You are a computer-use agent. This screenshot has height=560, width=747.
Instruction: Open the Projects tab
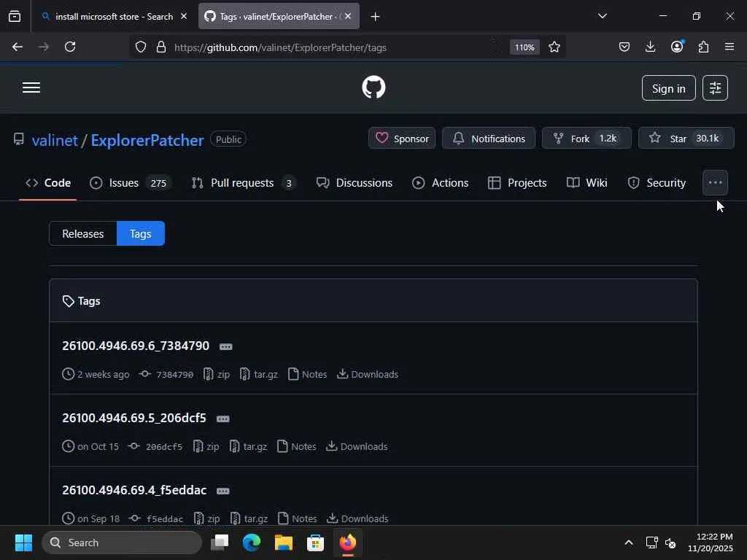517,183
